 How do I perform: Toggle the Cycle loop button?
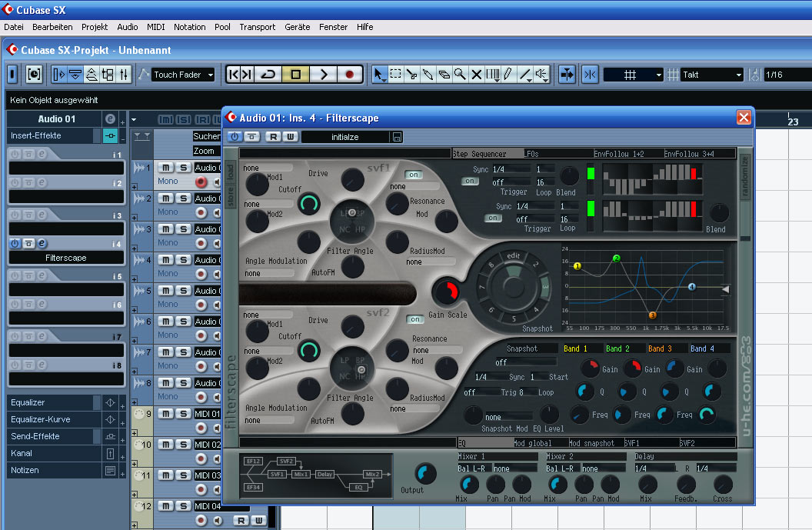(268, 75)
